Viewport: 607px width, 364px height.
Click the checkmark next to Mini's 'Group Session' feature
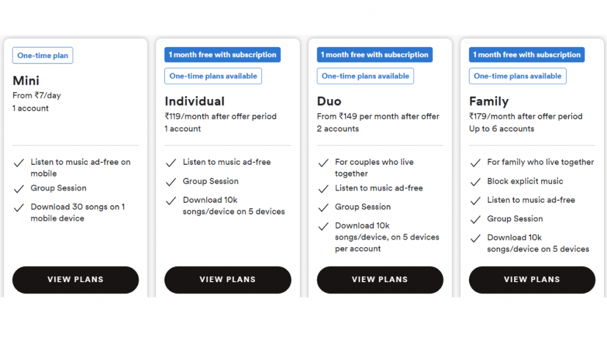pos(18,188)
